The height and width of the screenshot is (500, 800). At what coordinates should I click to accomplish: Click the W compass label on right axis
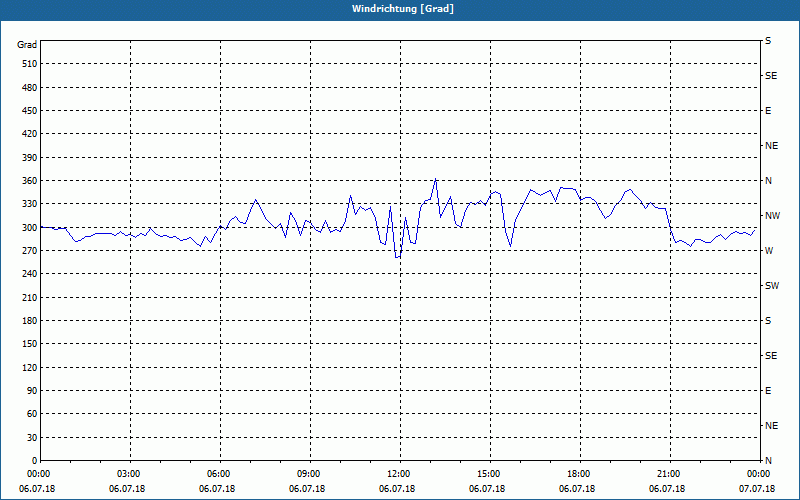click(x=769, y=251)
